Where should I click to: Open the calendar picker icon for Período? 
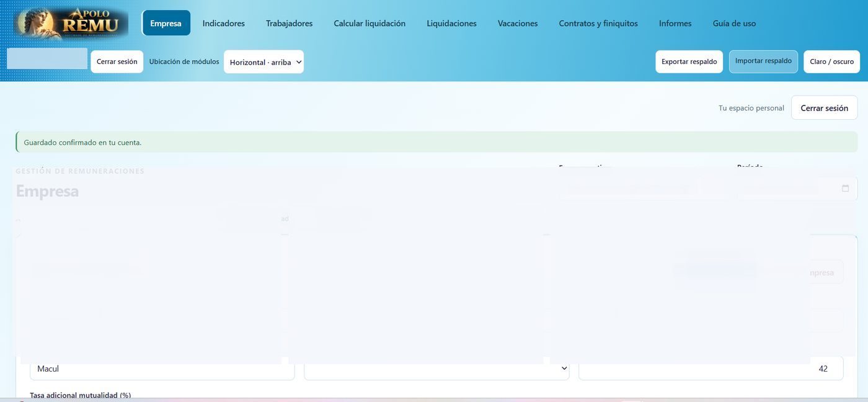tap(845, 189)
